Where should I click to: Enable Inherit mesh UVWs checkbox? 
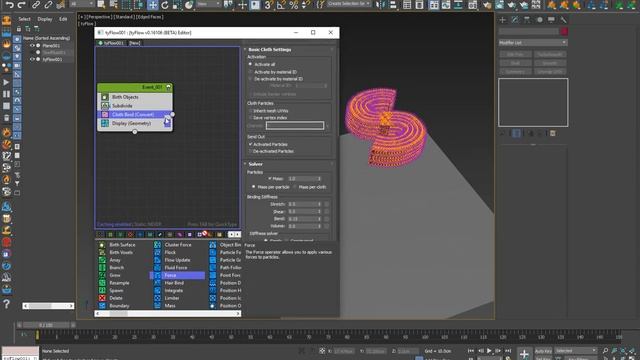pyautogui.click(x=251, y=111)
